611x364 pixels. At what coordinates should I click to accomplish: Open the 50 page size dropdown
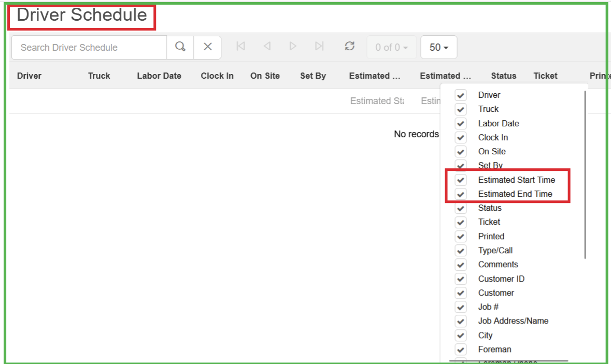pyautogui.click(x=438, y=48)
